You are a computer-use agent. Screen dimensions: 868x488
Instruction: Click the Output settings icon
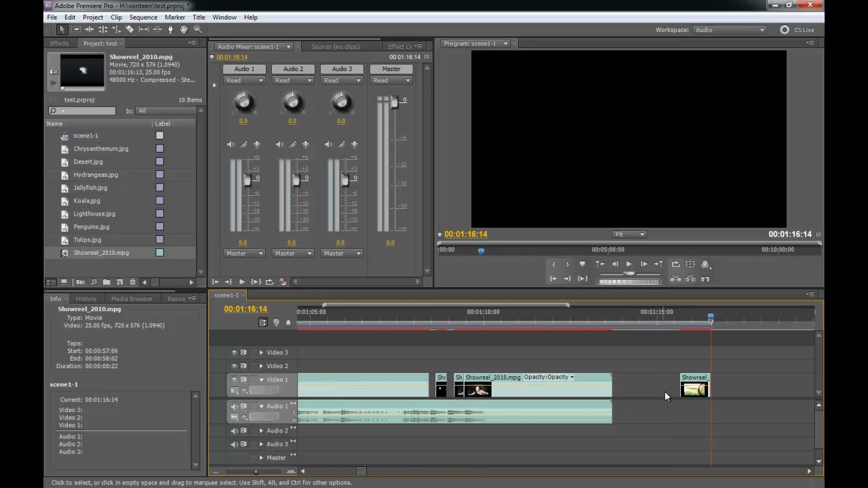coord(705,264)
